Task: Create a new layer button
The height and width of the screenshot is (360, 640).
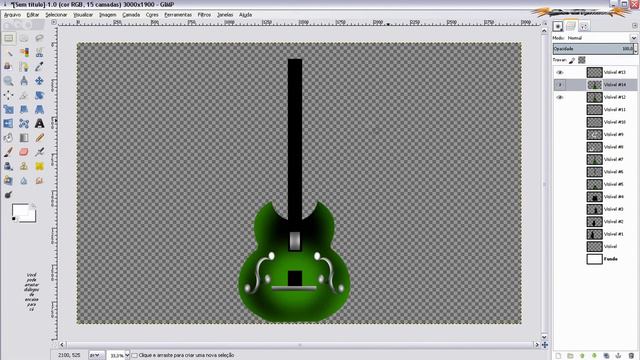Action: pyautogui.click(x=558, y=356)
